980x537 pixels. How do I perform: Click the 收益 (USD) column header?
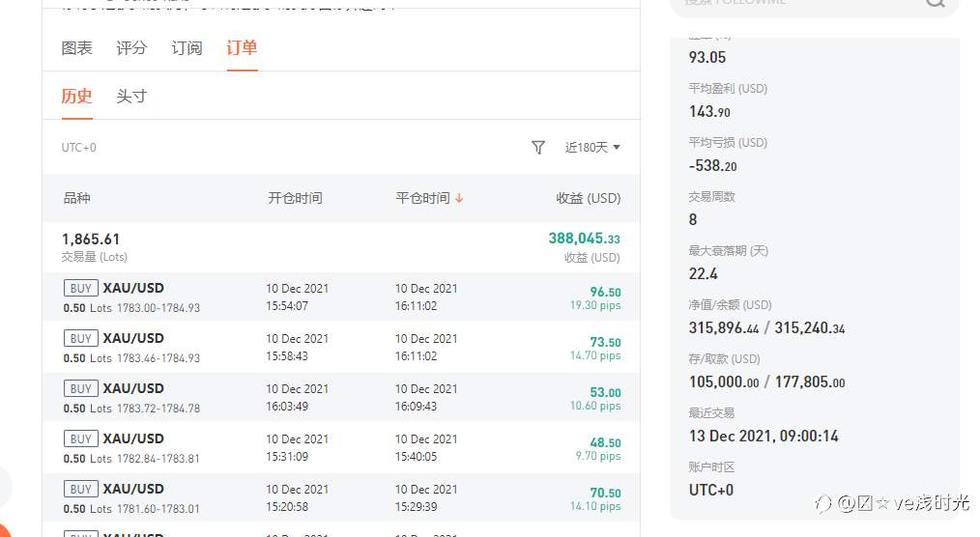click(588, 198)
